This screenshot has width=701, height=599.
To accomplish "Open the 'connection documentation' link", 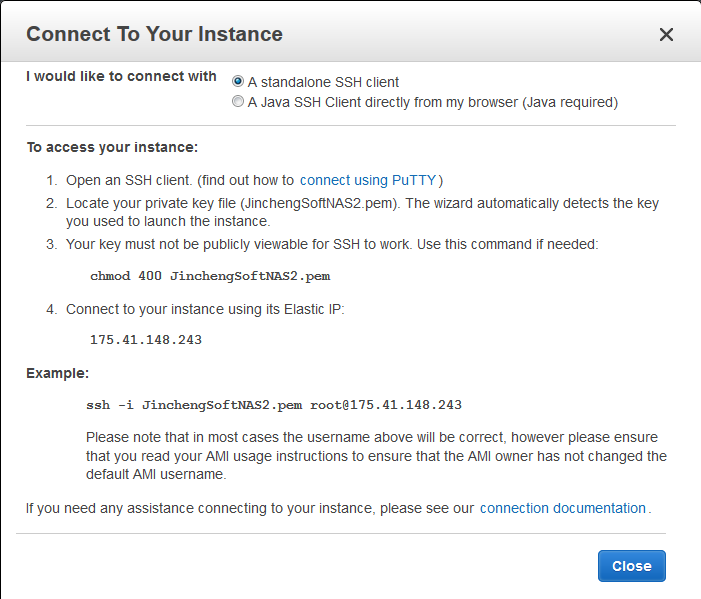I will 563,508.
